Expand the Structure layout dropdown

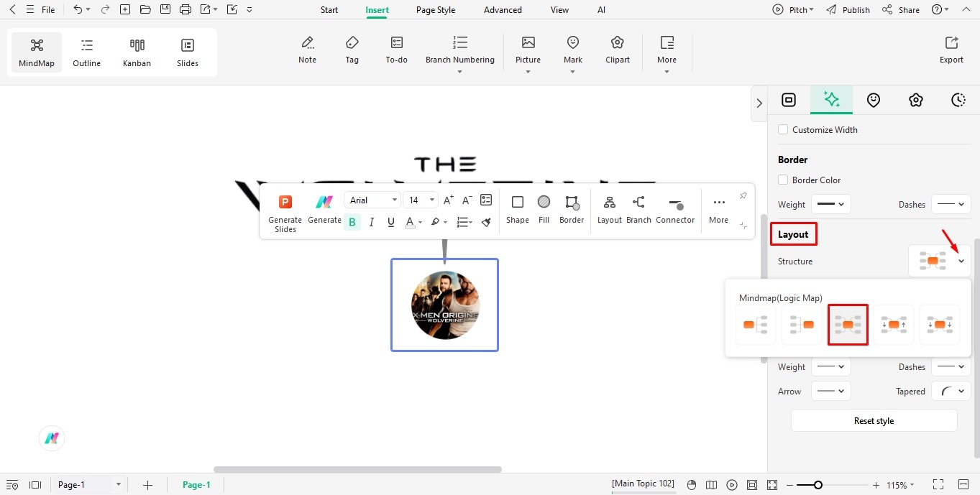[961, 261]
